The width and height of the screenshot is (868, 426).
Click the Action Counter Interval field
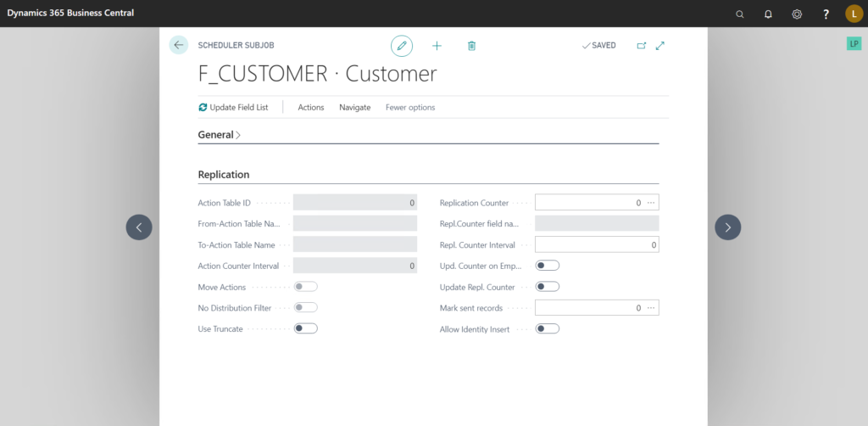point(355,266)
